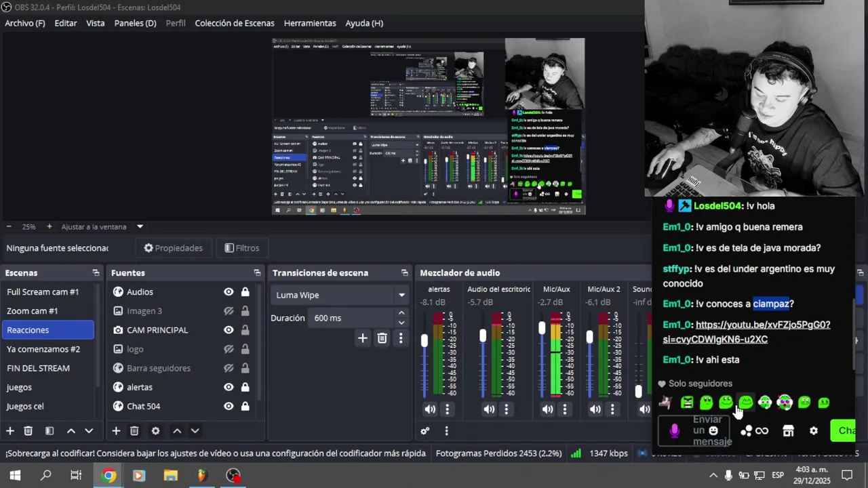Image resolution: width=868 pixels, height=488 pixels.
Task: Hide the Chat 504 source
Action: pyautogui.click(x=229, y=406)
